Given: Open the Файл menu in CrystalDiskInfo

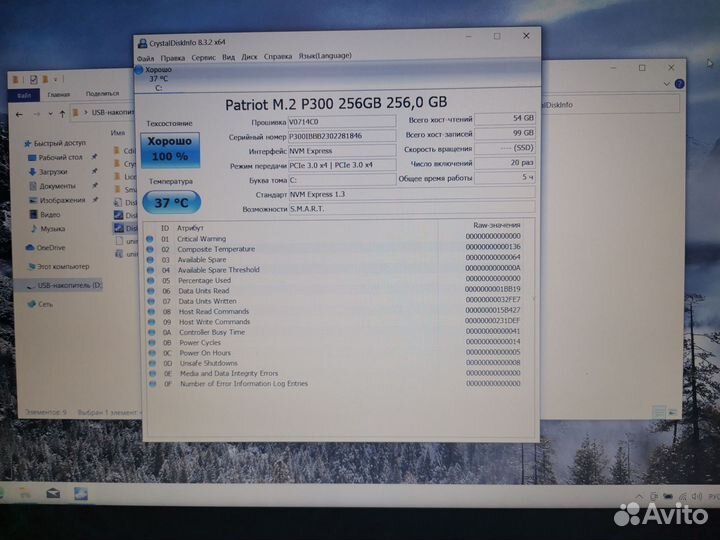Looking at the screenshot, I should pyautogui.click(x=145, y=58).
